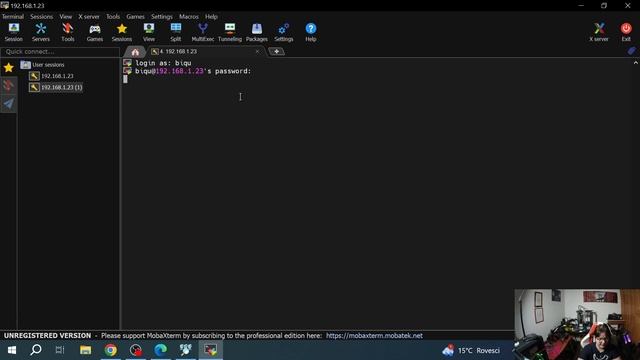
Task: Select the paper plane sidebar tab
Action: point(9,103)
